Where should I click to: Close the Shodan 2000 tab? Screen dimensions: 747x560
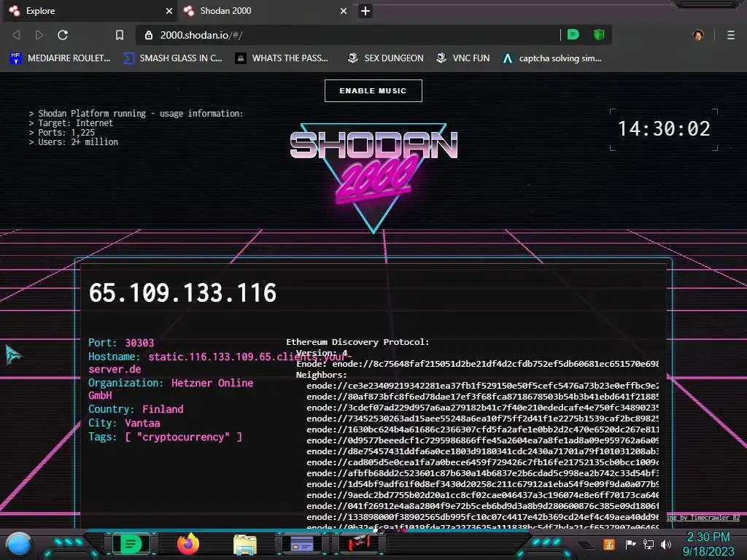(x=344, y=11)
